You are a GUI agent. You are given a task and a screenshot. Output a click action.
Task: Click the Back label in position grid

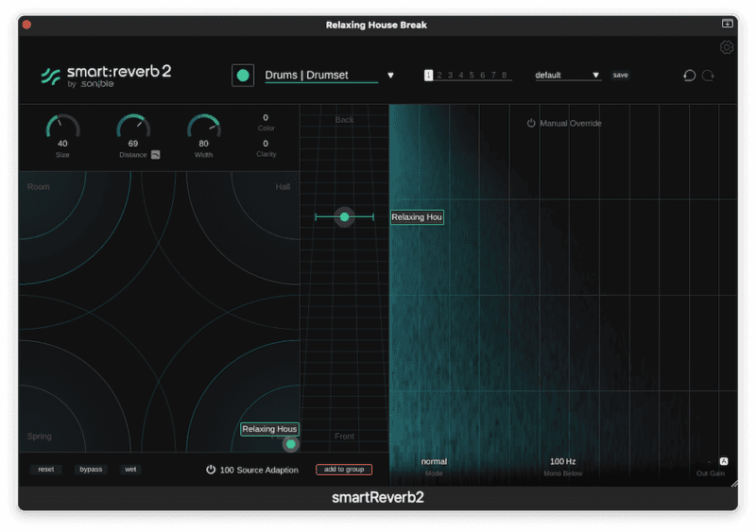pyautogui.click(x=344, y=120)
